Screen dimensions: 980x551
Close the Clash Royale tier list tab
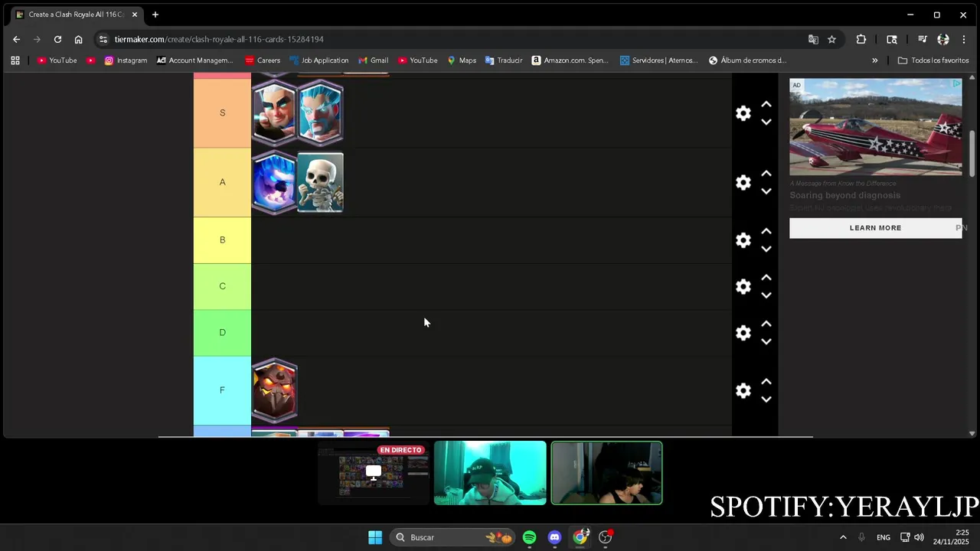pyautogui.click(x=135, y=15)
